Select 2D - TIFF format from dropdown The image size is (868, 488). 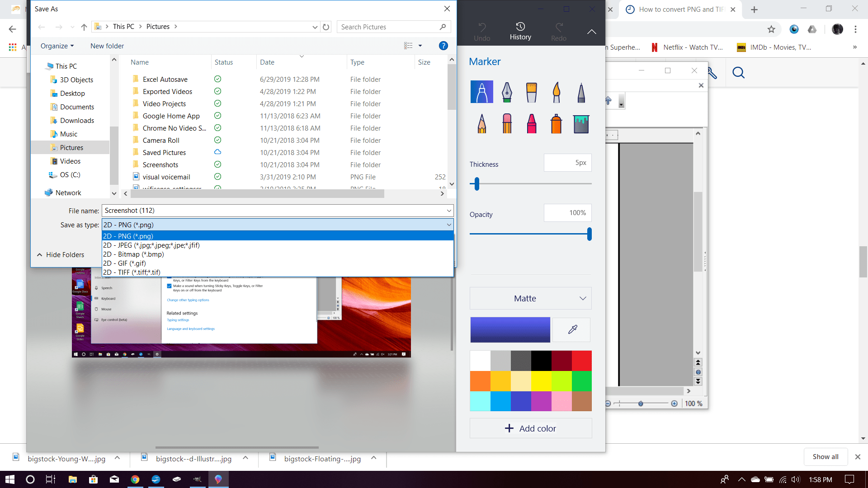coord(131,272)
